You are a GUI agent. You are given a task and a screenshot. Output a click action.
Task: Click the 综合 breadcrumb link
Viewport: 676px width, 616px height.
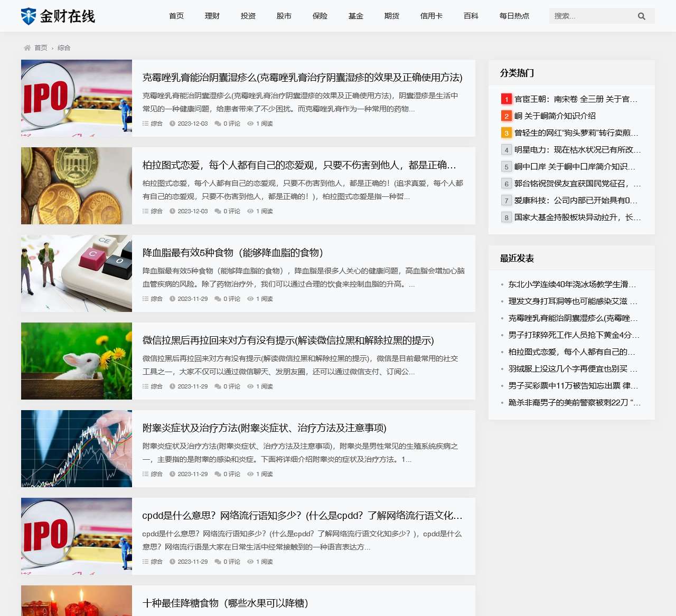[64, 48]
